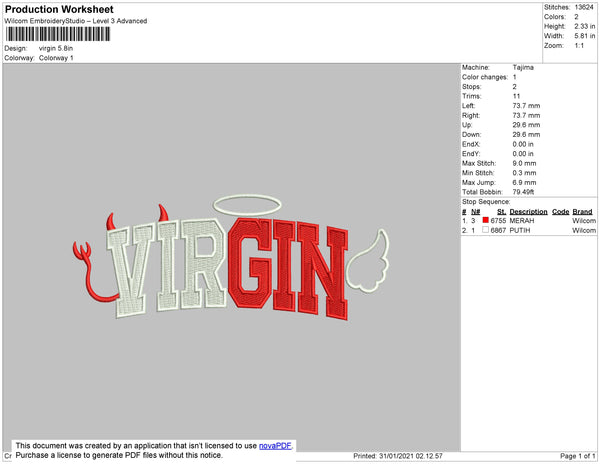Click the 'Page 1 of 1' footer text
The image size is (600, 464).
click(577, 456)
